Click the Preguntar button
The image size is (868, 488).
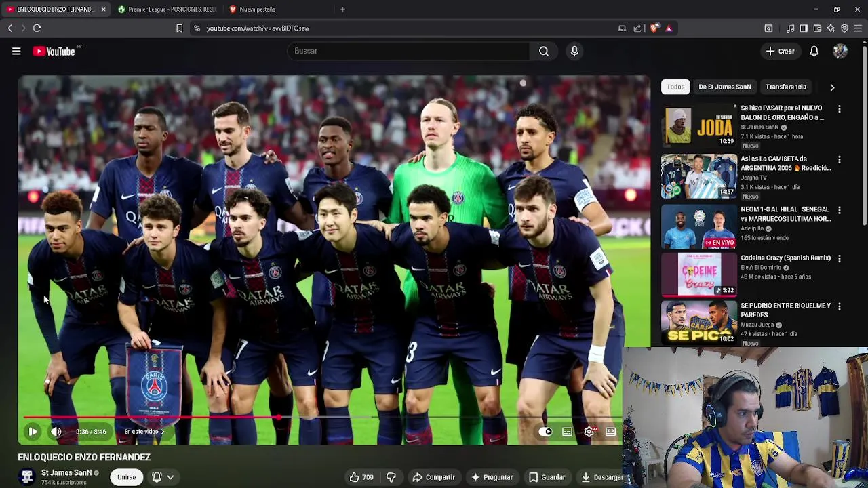(492, 477)
